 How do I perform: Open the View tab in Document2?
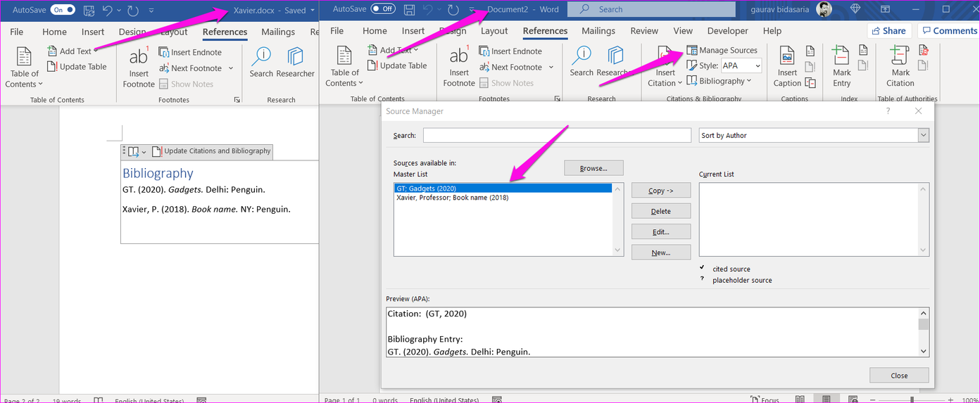(683, 31)
